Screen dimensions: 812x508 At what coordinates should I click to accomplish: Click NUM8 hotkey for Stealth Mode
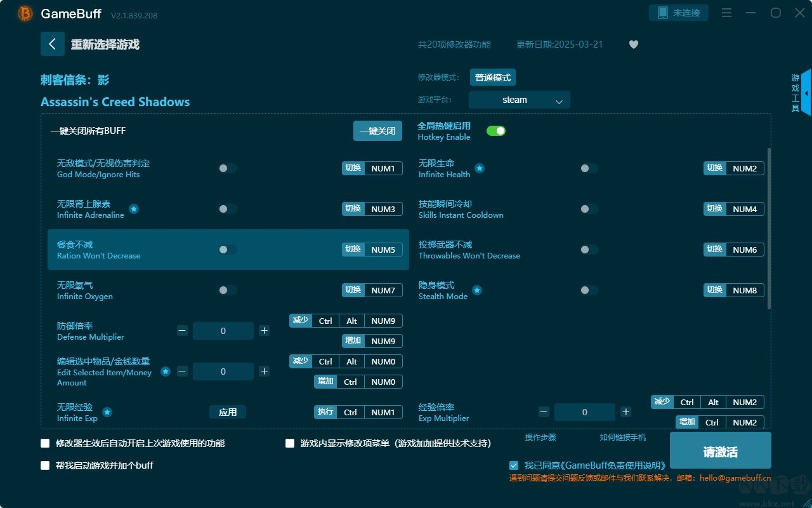click(x=745, y=290)
